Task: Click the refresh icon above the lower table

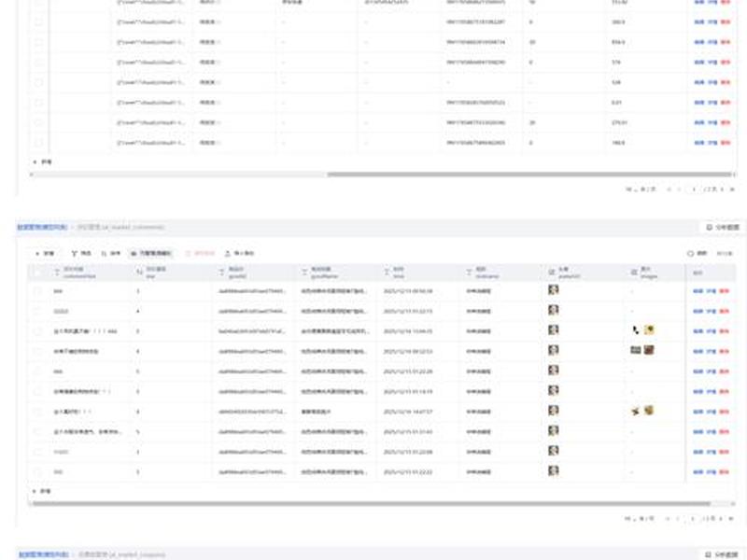Action: pos(690,253)
